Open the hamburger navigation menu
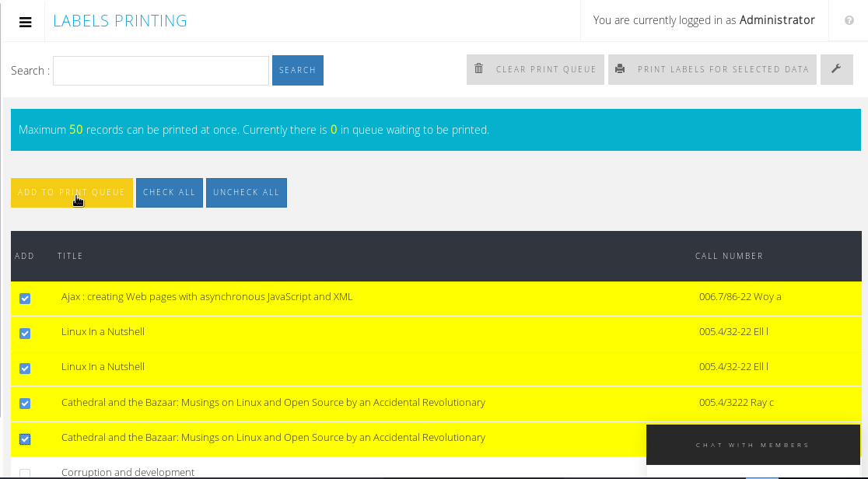Image resolution: width=868 pixels, height=479 pixels. 26,22
